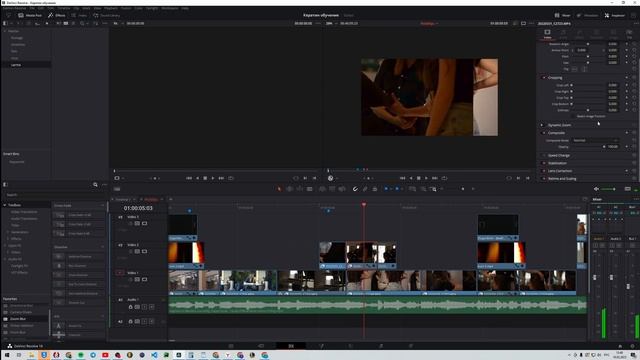This screenshot has width=640, height=360.
Task: Click the Replace Clip tool
Action: 342,189
